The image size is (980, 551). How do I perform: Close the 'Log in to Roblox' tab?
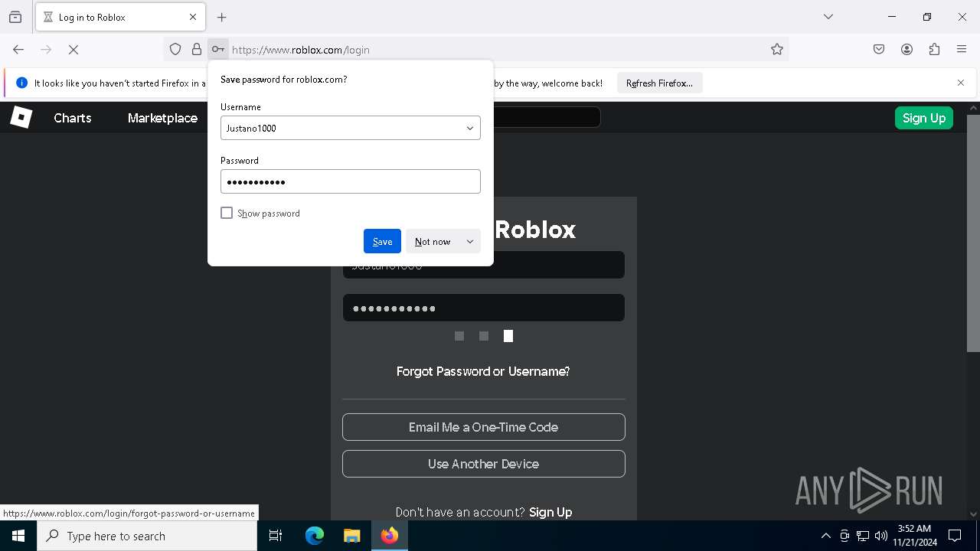coord(193,17)
